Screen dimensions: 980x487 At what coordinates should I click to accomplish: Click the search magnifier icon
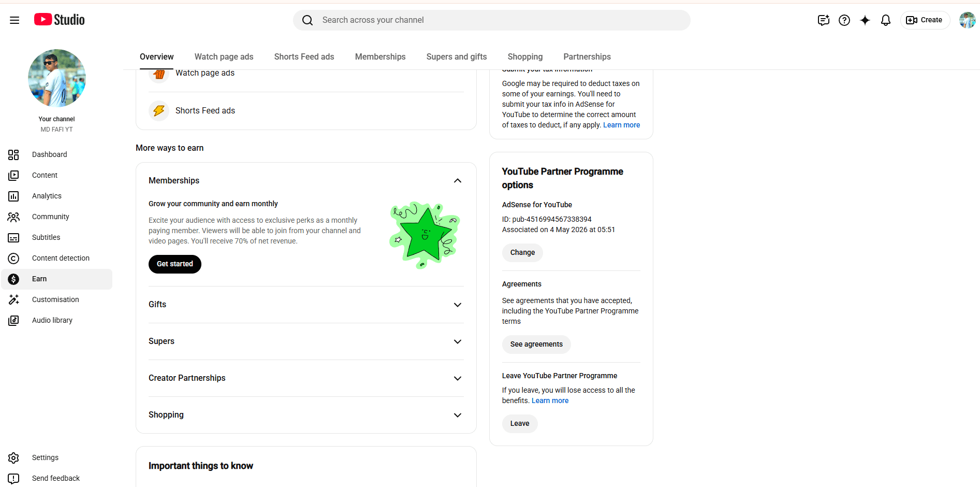pos(308,20)
